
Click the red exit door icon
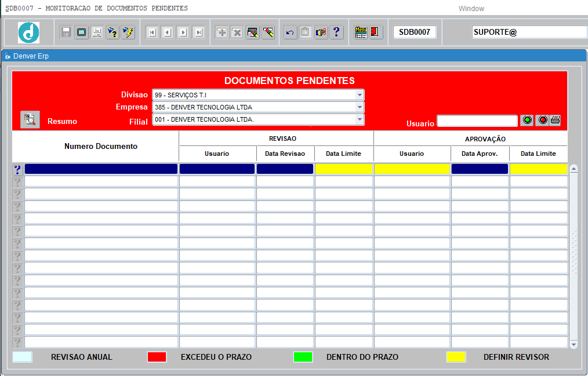[x=375, y=32]
